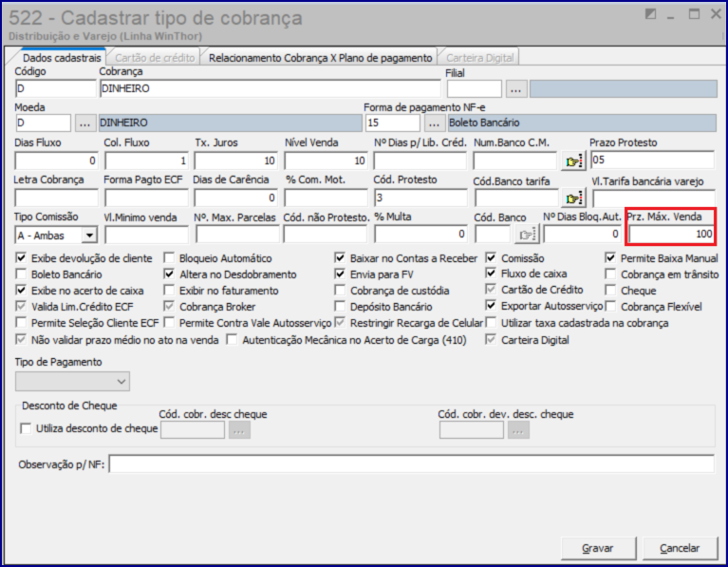This screenshot has width=728, height=567.
Task: Toggle Exportar Autosserviço checkbox
Action: pos(491,305)
